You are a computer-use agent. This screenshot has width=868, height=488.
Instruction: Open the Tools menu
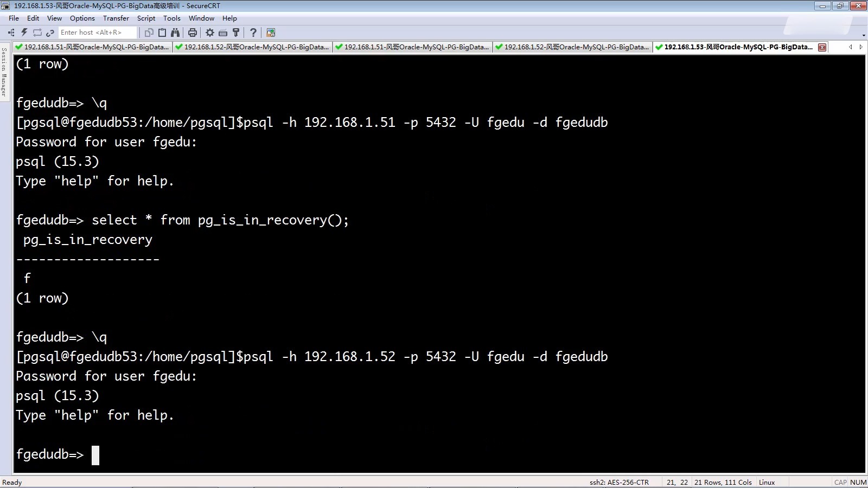(172, 18)
